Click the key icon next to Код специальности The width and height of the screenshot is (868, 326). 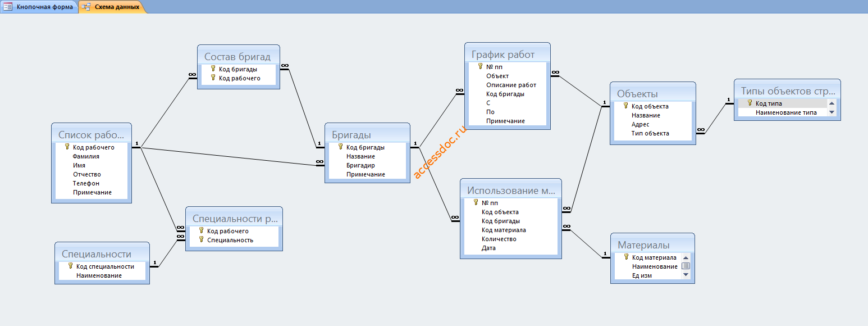71,266
